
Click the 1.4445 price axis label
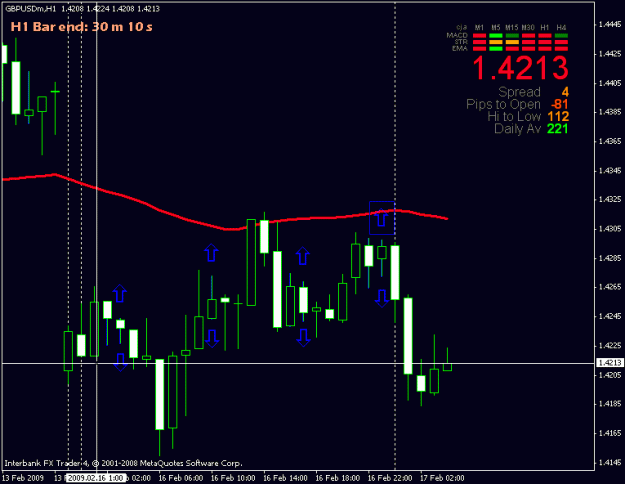pos(610,25)
